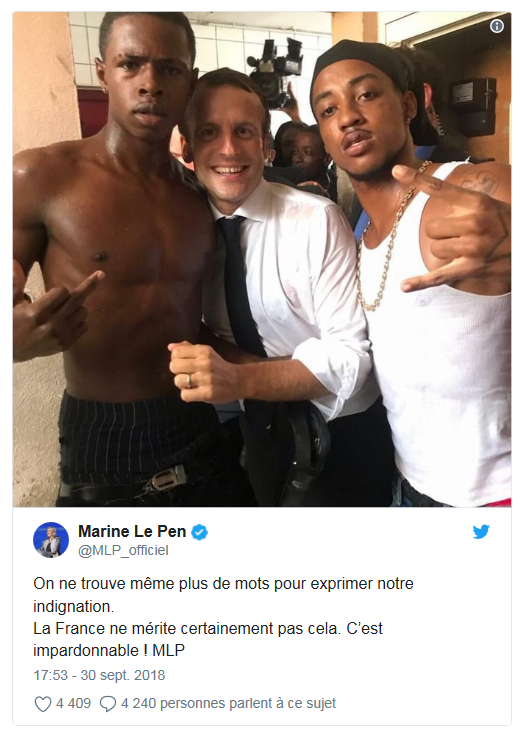Open "4 240 personnes parlent à ce sujet"
Screen dimensions: 522x738
228,704
